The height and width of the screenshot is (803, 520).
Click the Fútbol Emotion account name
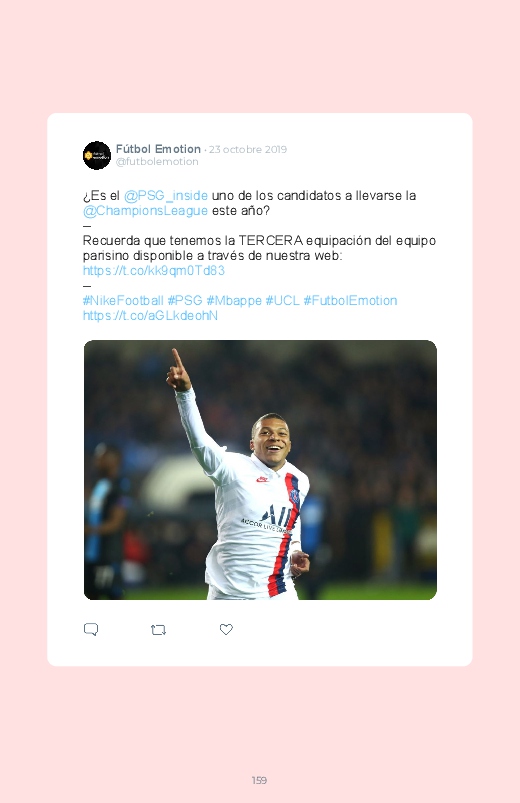(158, 149)
